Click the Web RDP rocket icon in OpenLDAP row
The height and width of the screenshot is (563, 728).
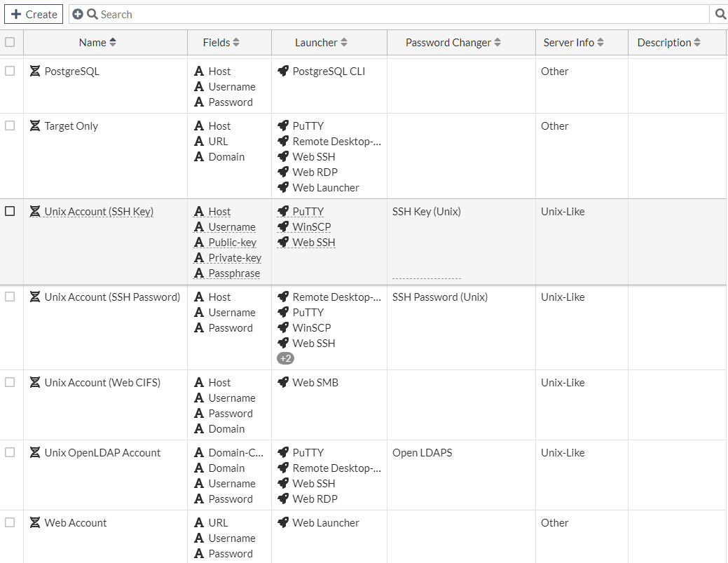tap(283, 499)
